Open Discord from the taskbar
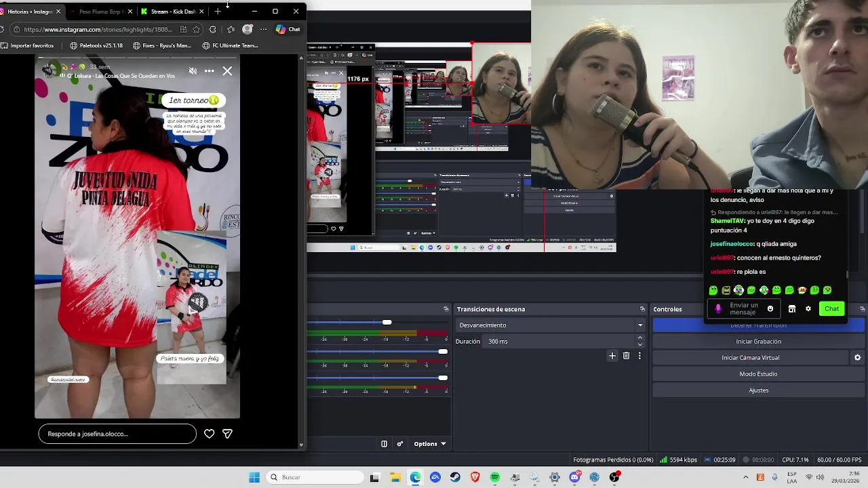This screenshot has width=868, height=488. (574, 477)
